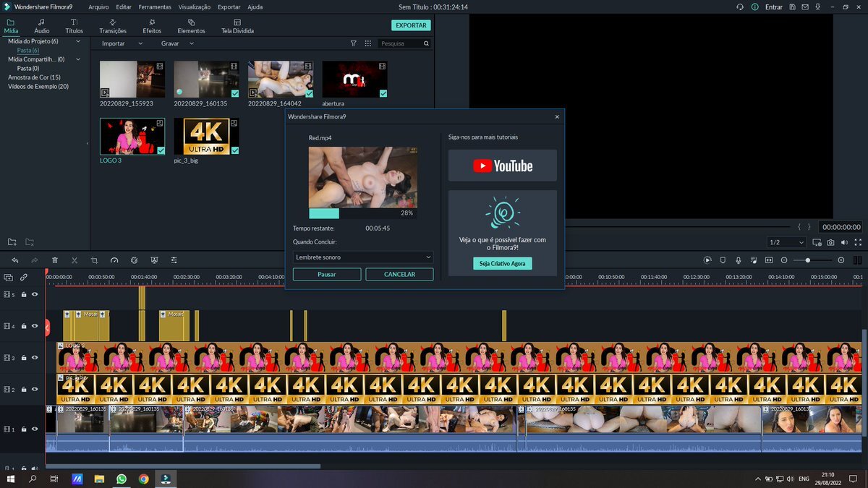Screen dimensions: 868x488
Task: Toggle the lock on track 3
Action: (x=24, y=358)
